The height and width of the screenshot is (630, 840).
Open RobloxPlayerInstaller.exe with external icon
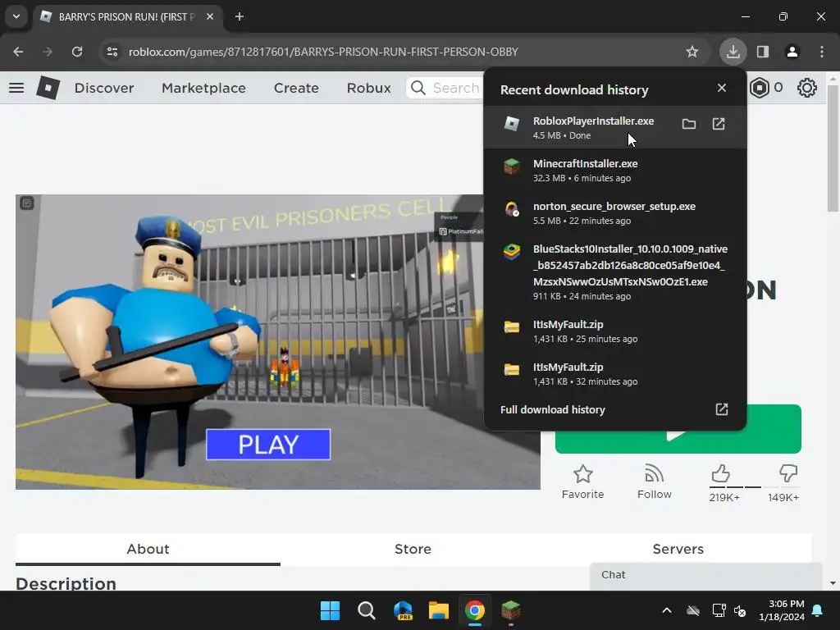(719, 125)
